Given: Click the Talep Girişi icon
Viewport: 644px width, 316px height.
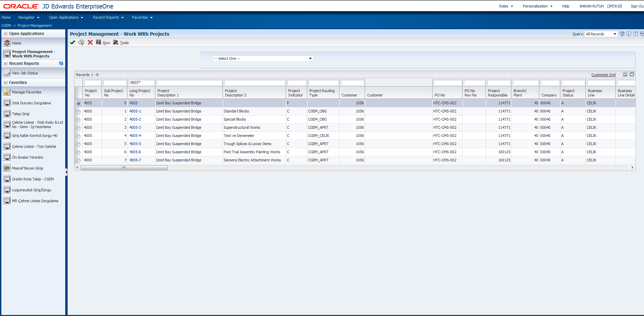Looking at the screenshot, I should click(x=7, y=113).
